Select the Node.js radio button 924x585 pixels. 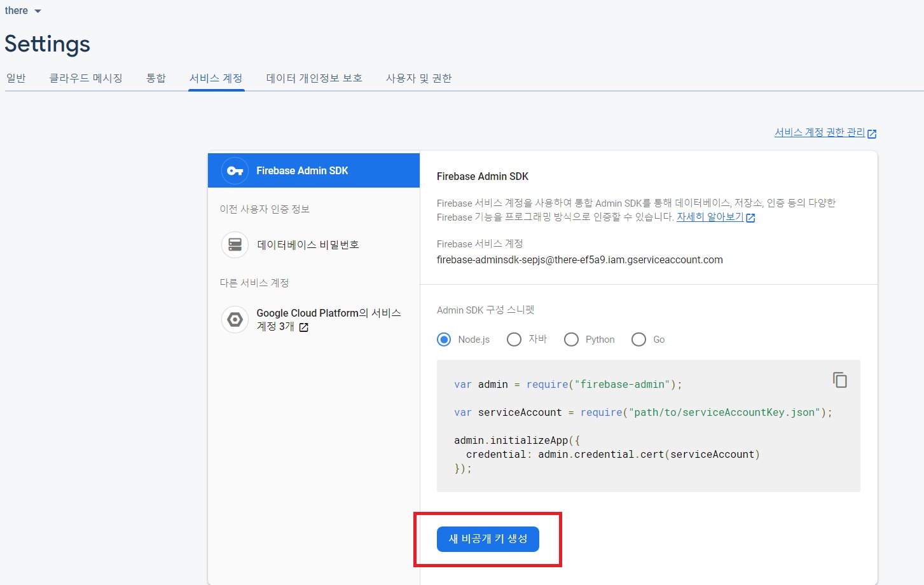coord(444,340)
